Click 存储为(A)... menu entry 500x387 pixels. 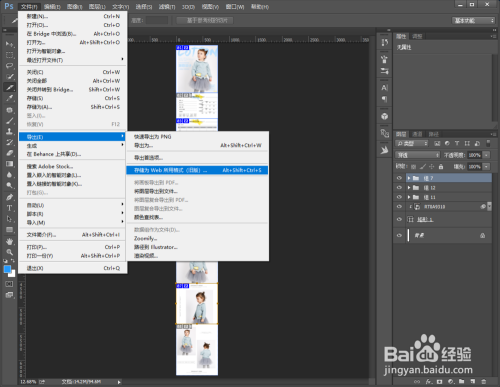point(73,107)
